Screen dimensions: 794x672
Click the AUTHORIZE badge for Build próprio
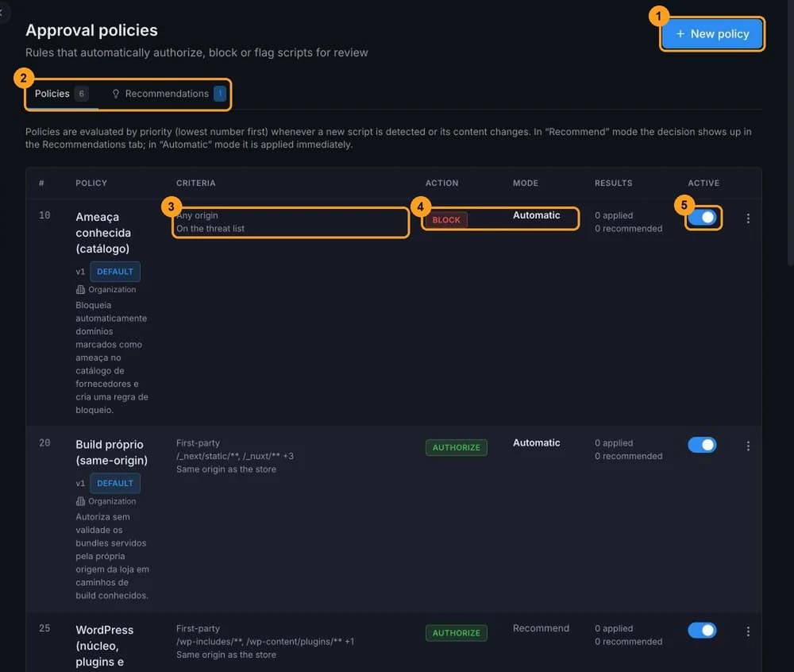pos(457,447)
